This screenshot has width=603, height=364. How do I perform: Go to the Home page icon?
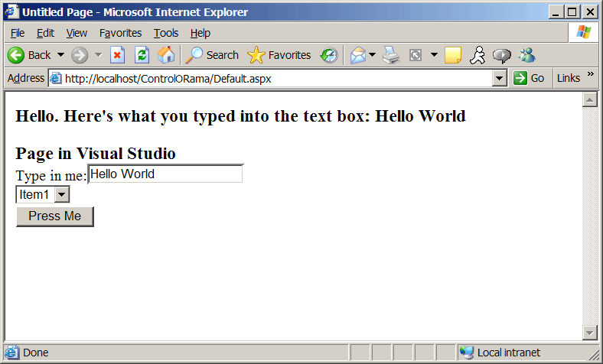[165, 55]
